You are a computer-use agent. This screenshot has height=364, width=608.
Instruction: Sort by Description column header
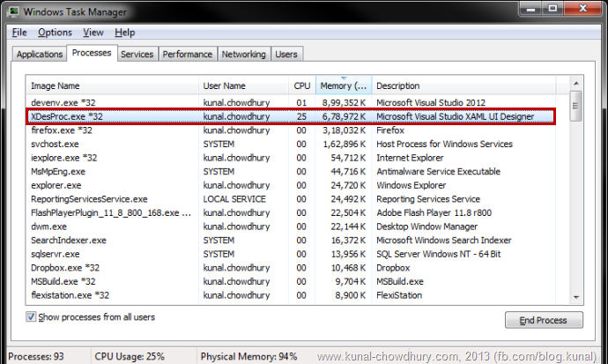coord(463,85)
